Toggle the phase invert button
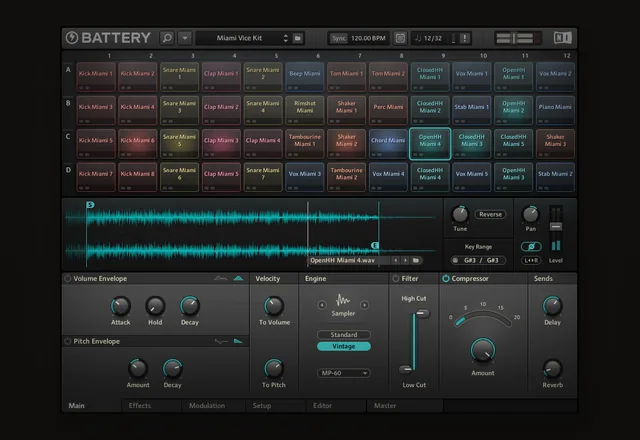 coord(531,247)
